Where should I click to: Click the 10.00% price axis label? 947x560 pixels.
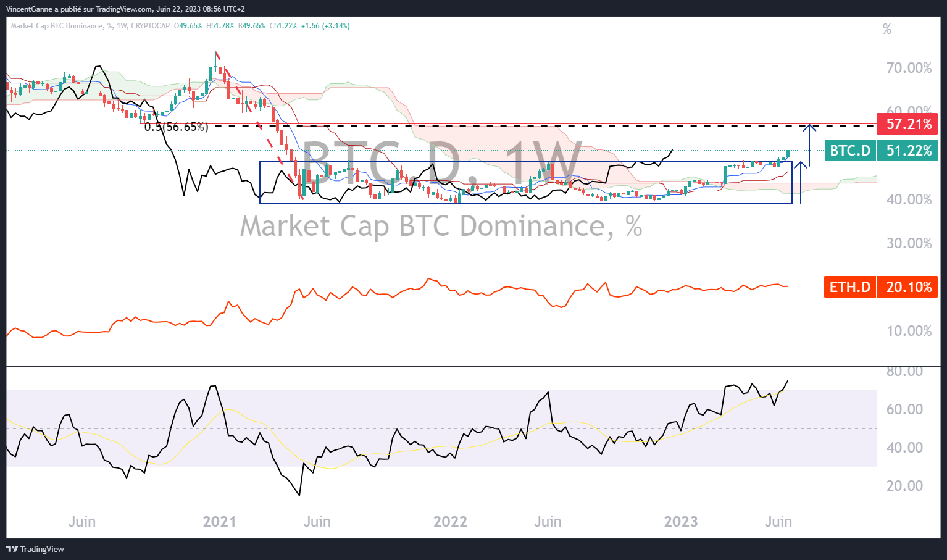click(x=909, y=331)
